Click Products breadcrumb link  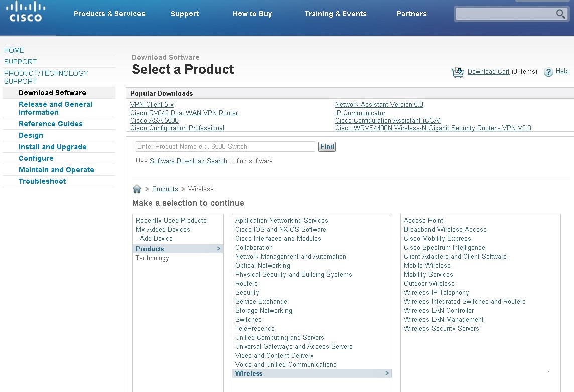pyautogui.click(x=165, y=189)
